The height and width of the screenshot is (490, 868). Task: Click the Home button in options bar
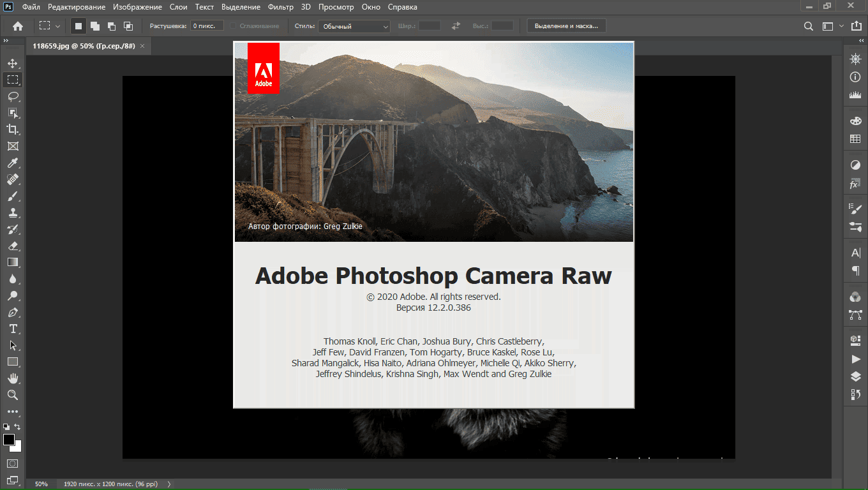click(x=18, y=26)
